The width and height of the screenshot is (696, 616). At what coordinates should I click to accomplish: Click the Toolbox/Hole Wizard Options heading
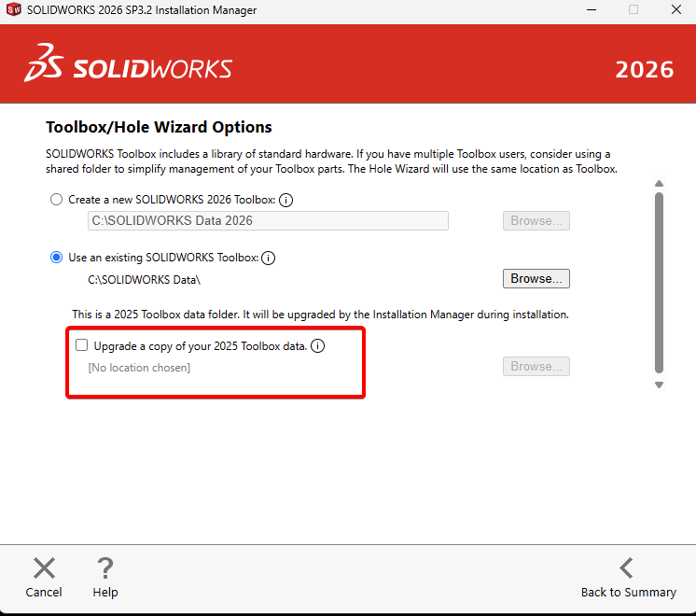pyautogui.click(x=159, y=127)
